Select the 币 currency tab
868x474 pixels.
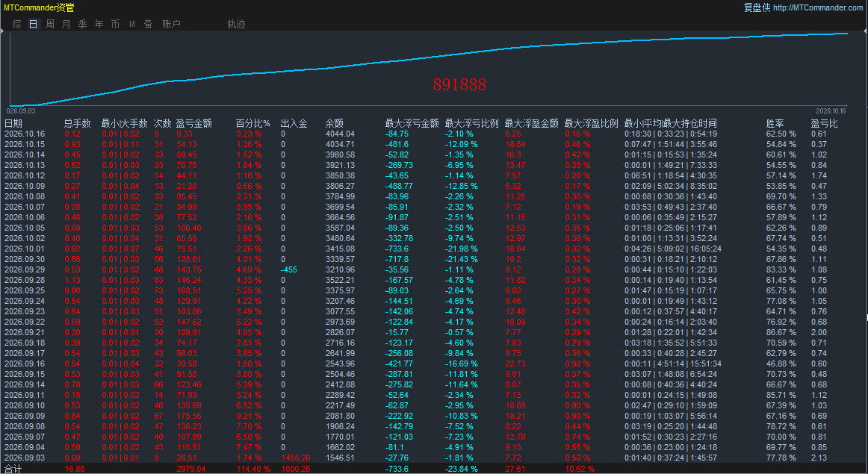click(115, 24)
